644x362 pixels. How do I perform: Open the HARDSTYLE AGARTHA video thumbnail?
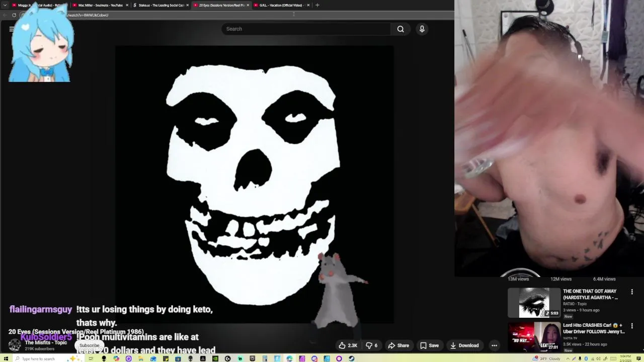coord(534,303)
